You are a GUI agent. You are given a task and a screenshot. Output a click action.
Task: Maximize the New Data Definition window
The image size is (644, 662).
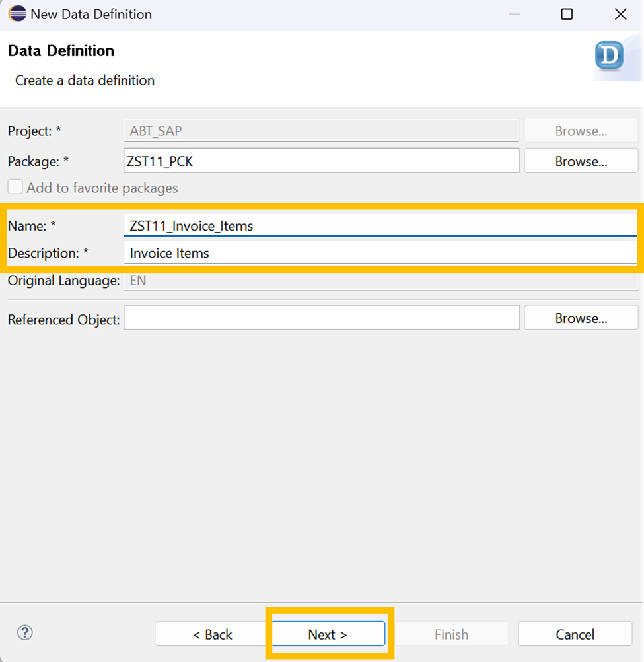coord(567,14)
